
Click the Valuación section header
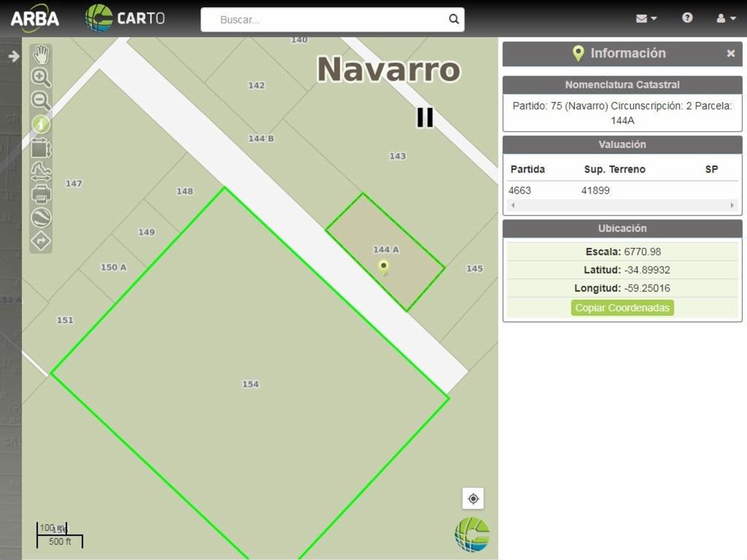(x=622, y=145)
